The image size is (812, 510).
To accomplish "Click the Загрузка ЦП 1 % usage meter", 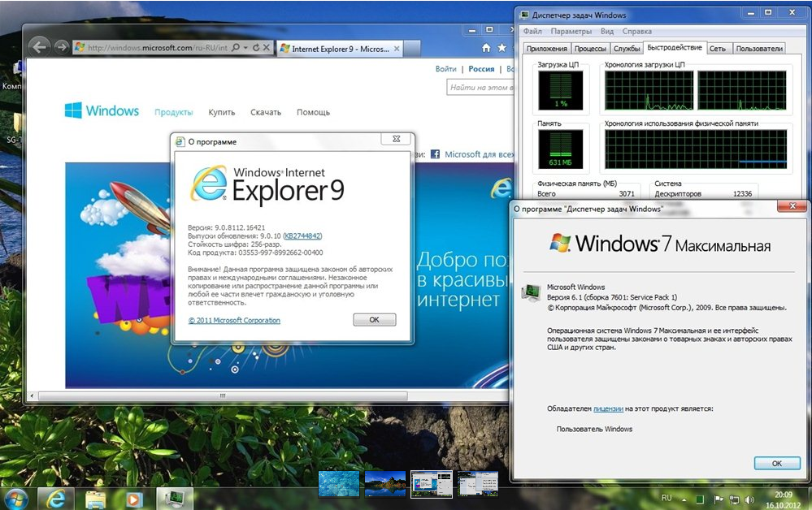I will pos(560,90).
